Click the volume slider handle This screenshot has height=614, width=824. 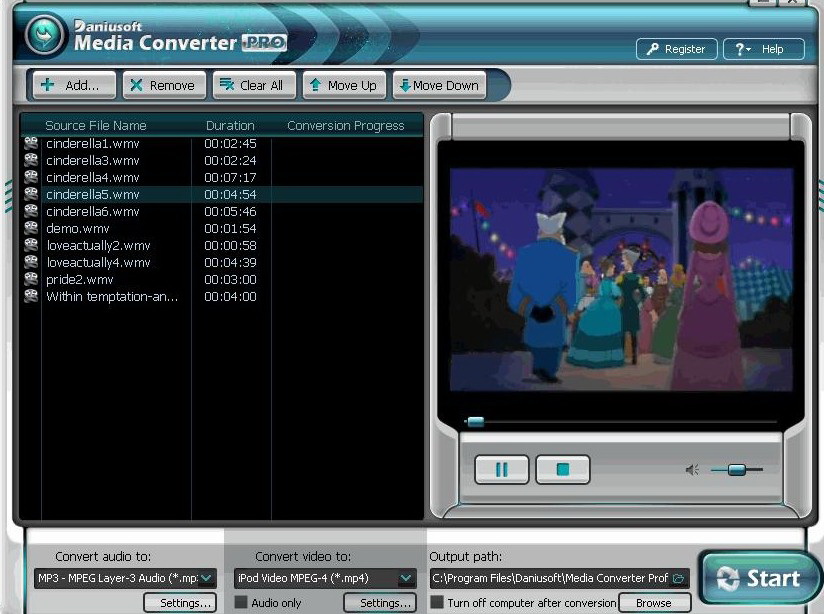[x=736, y=469]
